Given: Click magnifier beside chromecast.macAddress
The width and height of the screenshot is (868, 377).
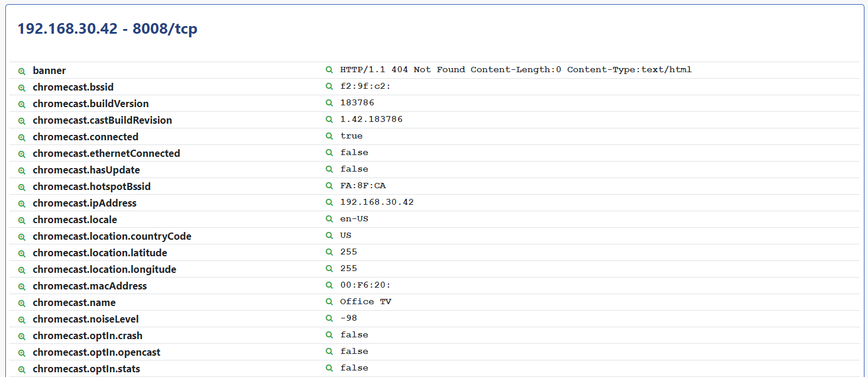Looking at the screenshot, I should click(22, 285).
